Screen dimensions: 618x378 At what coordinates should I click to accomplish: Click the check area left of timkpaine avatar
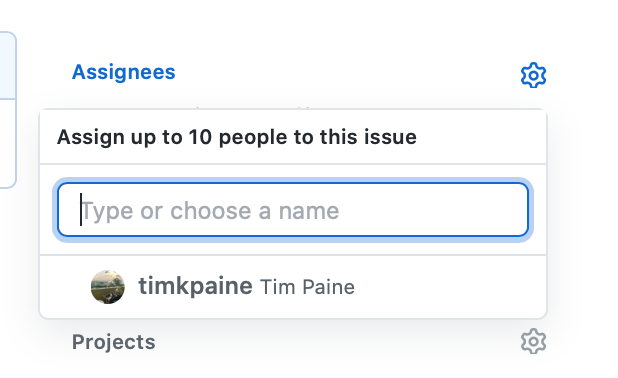[x=67, y=287]
